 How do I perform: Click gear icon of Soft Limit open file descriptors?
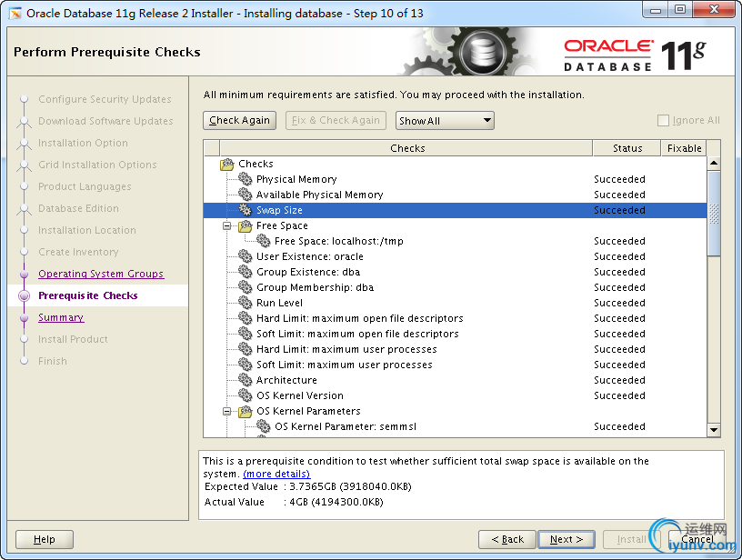[246, 334]
